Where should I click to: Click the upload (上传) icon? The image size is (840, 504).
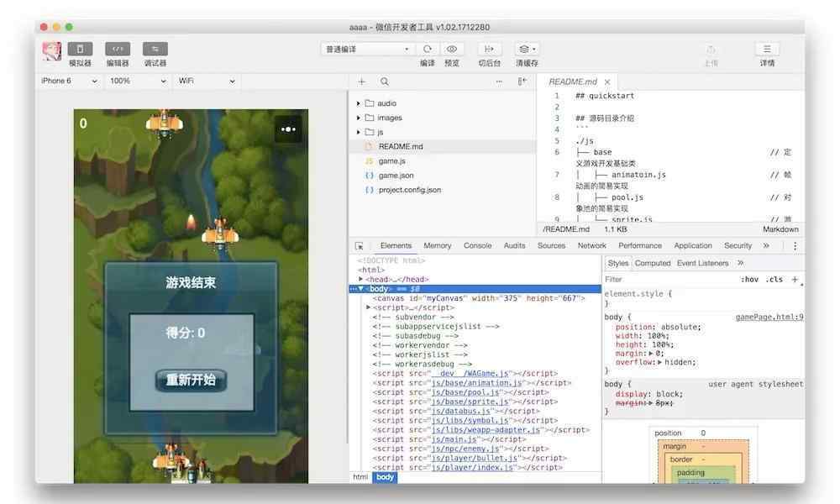coord(711,50)
